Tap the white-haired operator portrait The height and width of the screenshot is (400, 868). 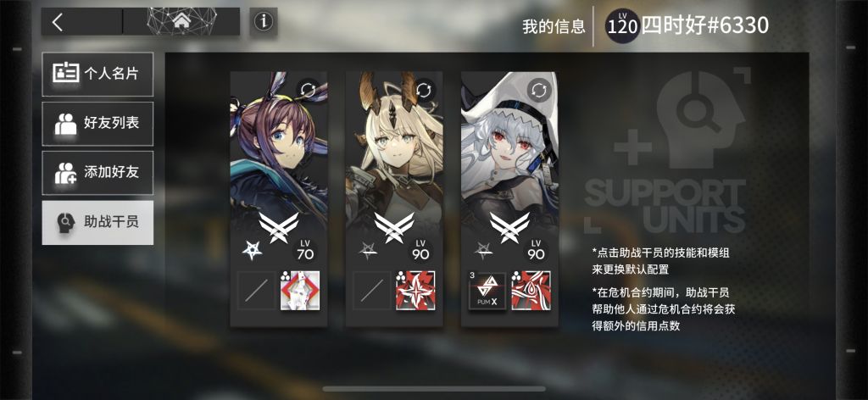[x=509, y=160]
